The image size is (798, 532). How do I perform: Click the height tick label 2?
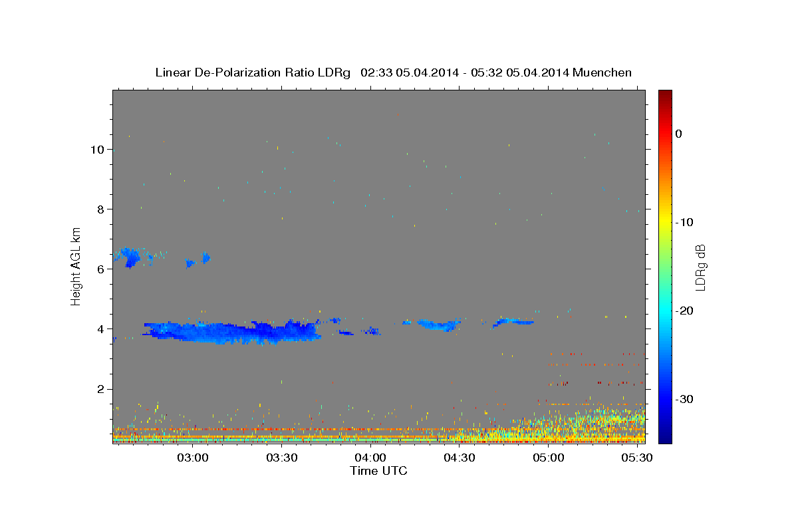(100, 389)
